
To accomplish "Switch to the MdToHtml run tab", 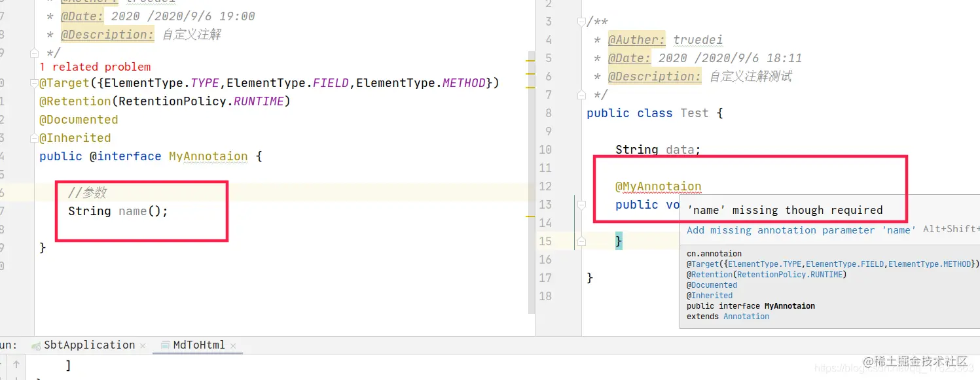I will 198,345.
